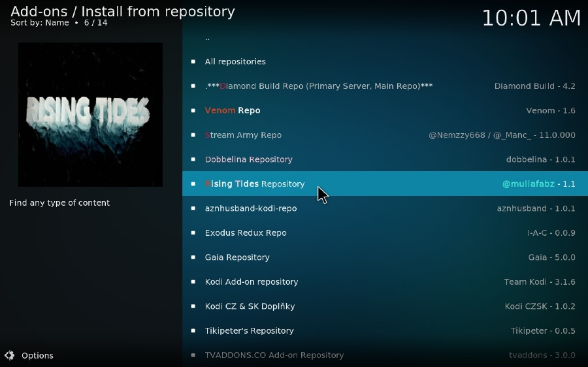588x367 pixels.
Task: Click the 'Kodi CZSK - 1.0.2' text
Action: tap(540, 306)
